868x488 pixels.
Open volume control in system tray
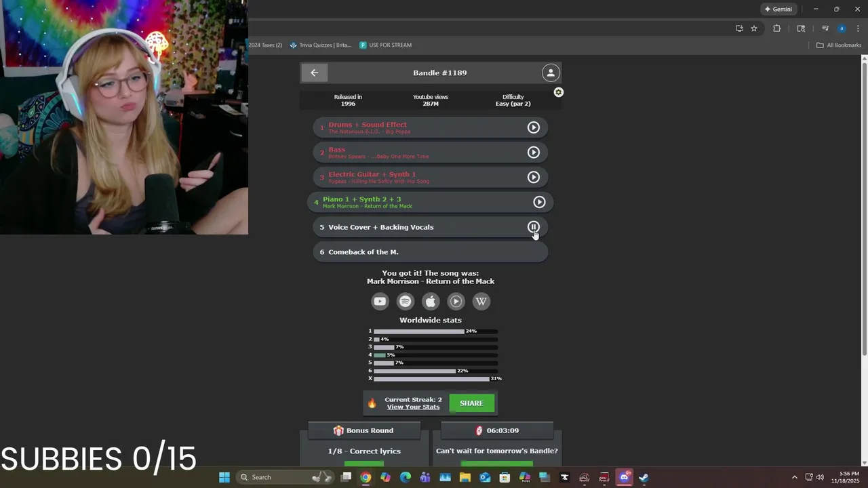point(820,477)
